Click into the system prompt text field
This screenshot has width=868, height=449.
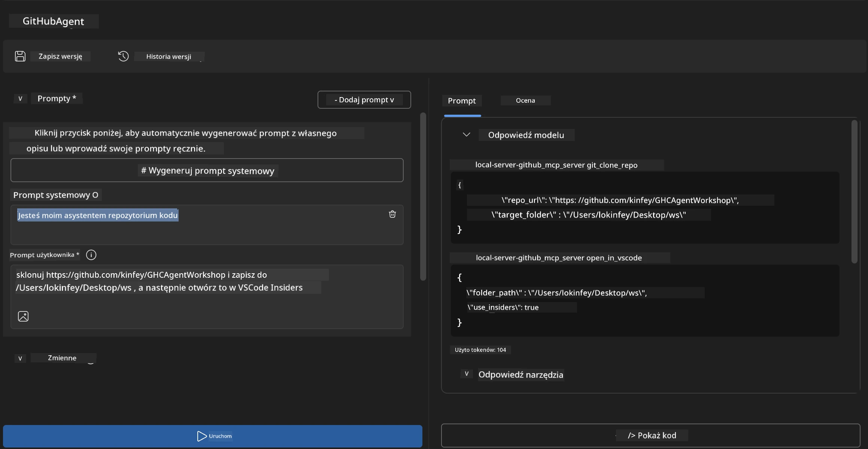click(x=207, y=225)
